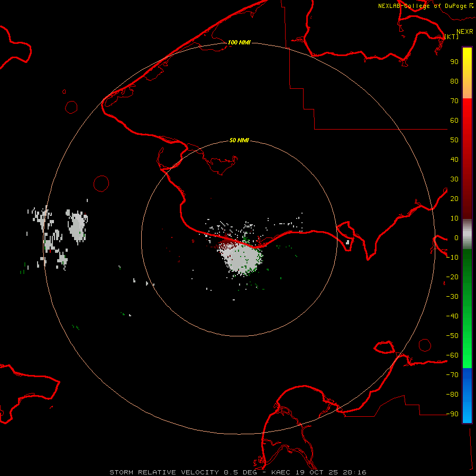Click the -70 value on velocity scale

click(452, 375)
